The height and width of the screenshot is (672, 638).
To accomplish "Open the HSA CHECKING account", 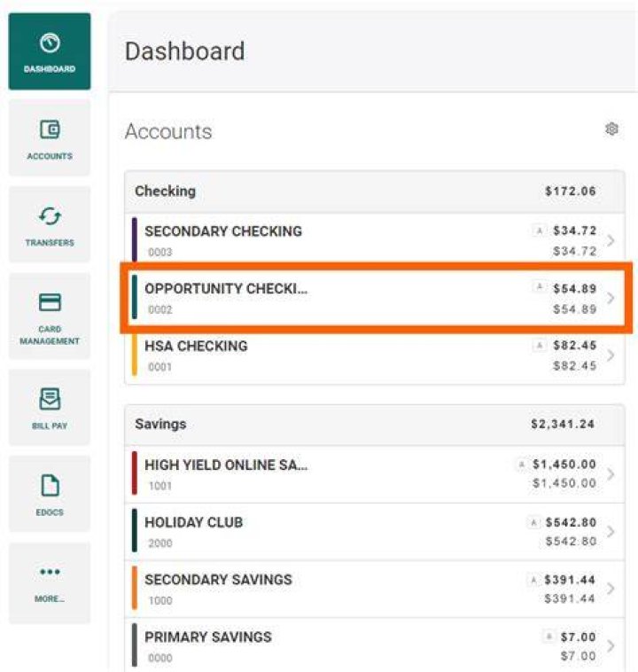I will click(375, 356).
